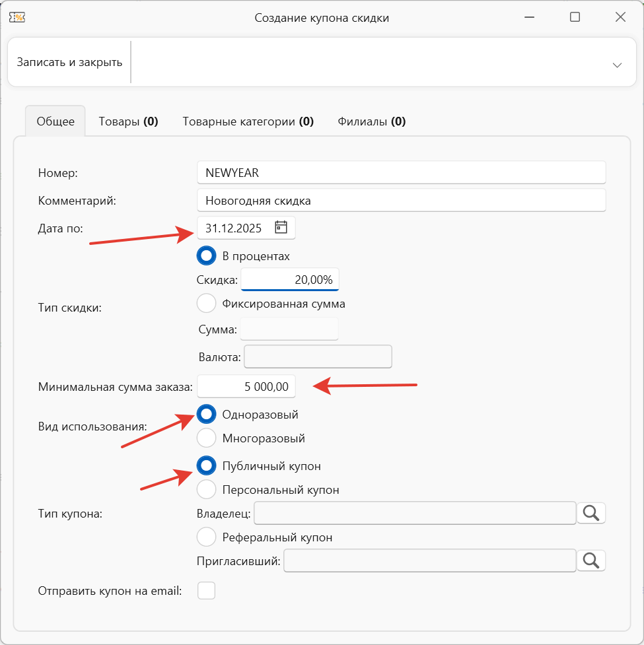
Task: Select the Фиксированная сумма radio button
Action: click(207, 304)
